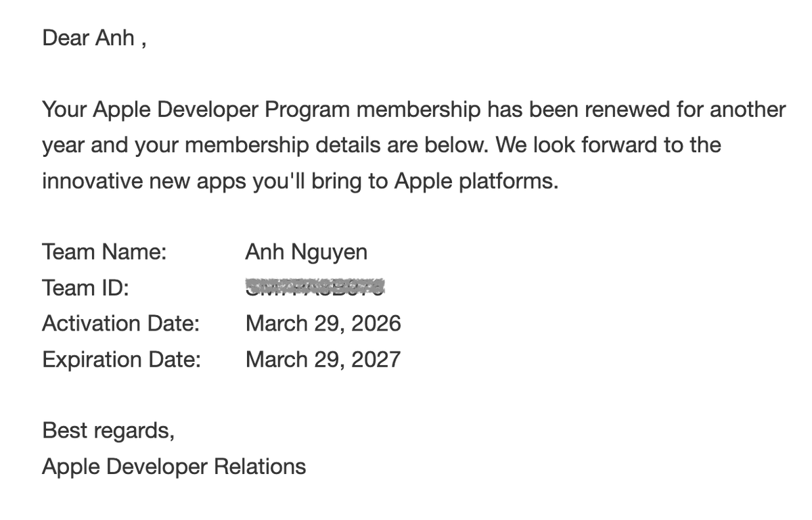
Task: Click the 'March 29, 2027' date
Action: pos(323,360)
